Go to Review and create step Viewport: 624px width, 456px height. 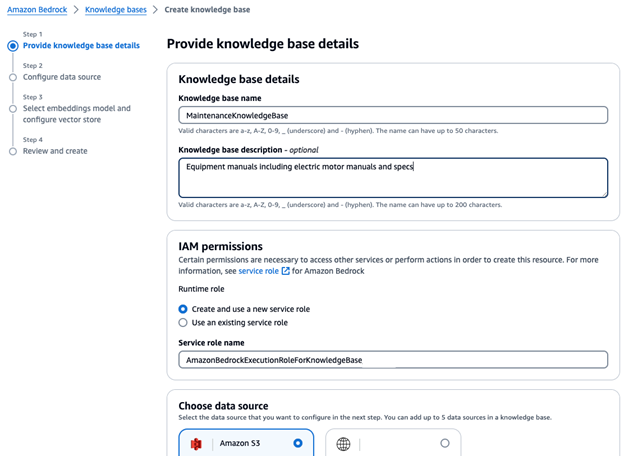tap(55, 151)
